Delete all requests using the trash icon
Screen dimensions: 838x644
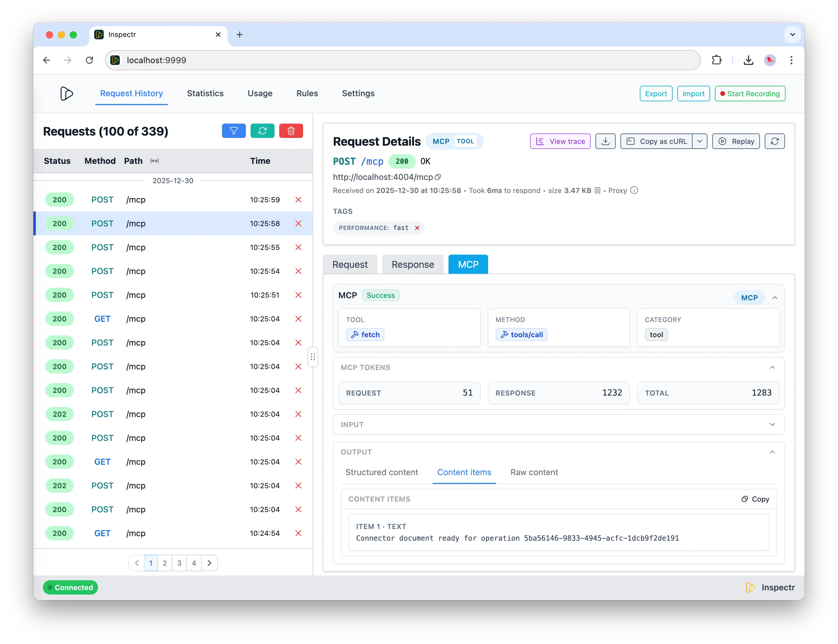(291, 131)
